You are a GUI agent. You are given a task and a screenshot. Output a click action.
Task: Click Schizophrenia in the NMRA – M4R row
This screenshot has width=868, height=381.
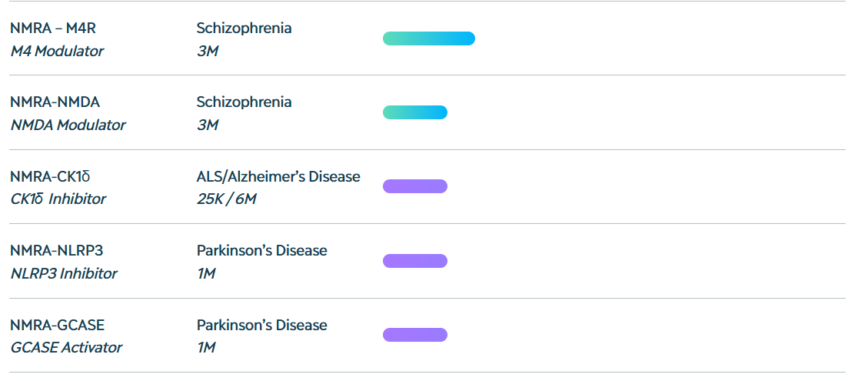point(244,28)
